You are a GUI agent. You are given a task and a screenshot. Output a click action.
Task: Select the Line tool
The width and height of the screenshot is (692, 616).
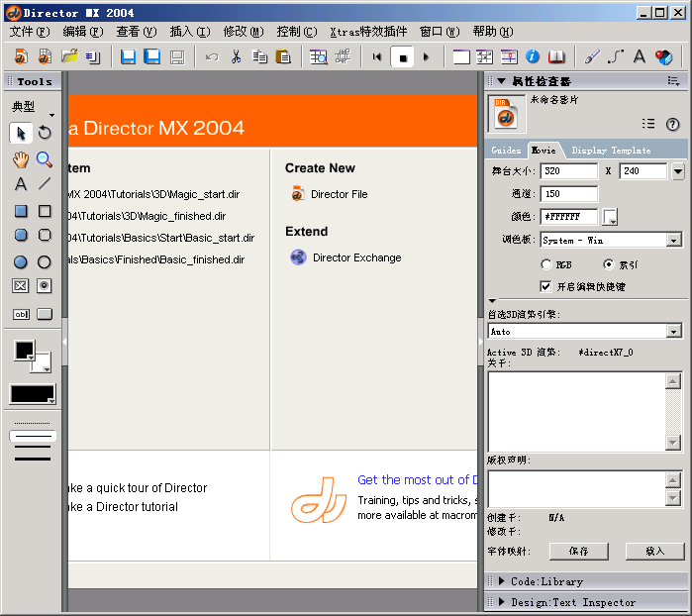pos(45,183)
